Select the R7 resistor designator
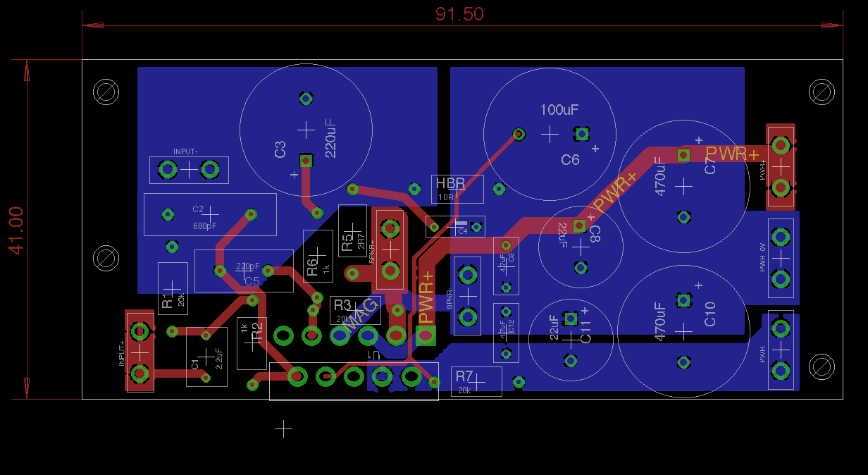The width and height of the screenshot is (868, 475). (x=464, y=376)
